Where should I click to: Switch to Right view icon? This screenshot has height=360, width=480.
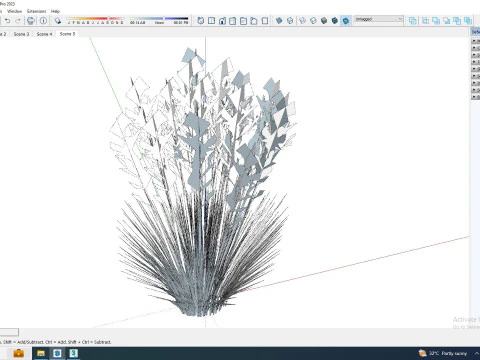[x=233, y=21]
